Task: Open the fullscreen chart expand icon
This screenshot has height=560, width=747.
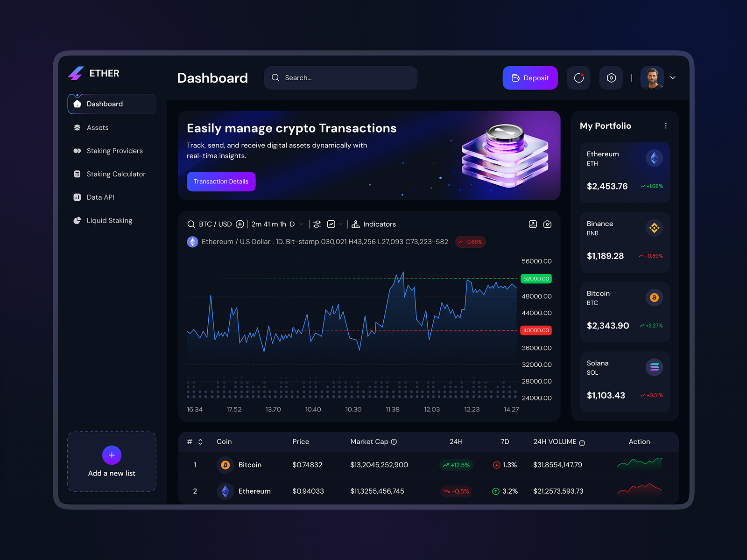Action: 533,224
